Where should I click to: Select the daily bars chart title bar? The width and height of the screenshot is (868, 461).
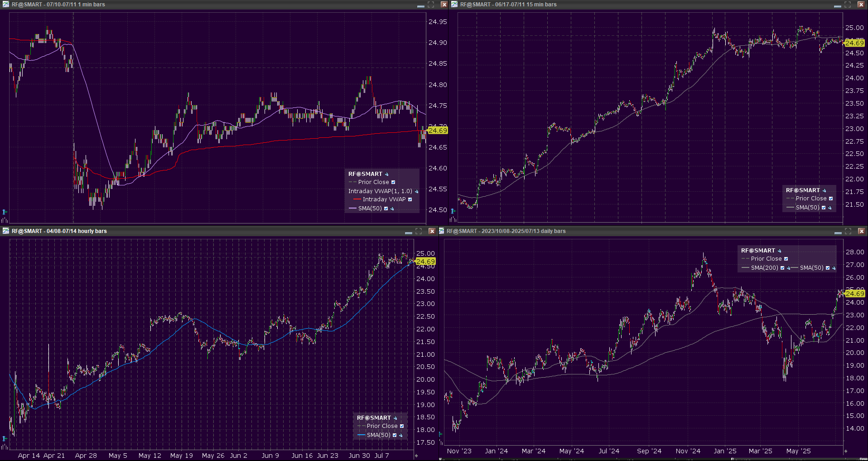[x=634, y=231]
